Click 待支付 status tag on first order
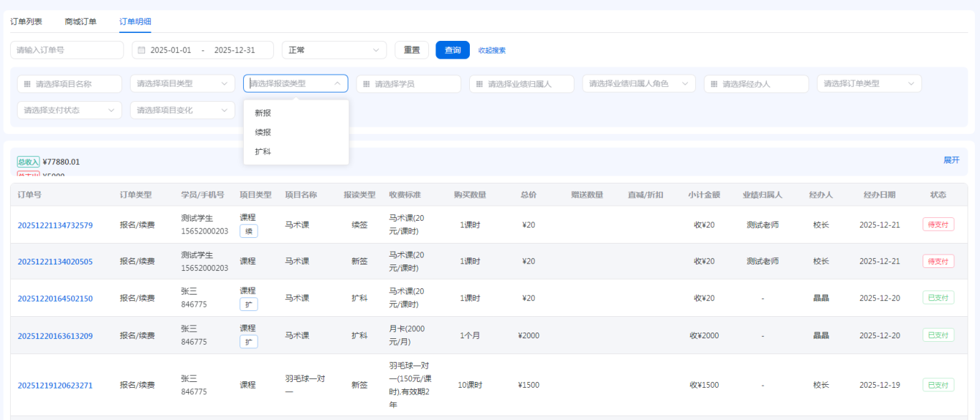 938,225
